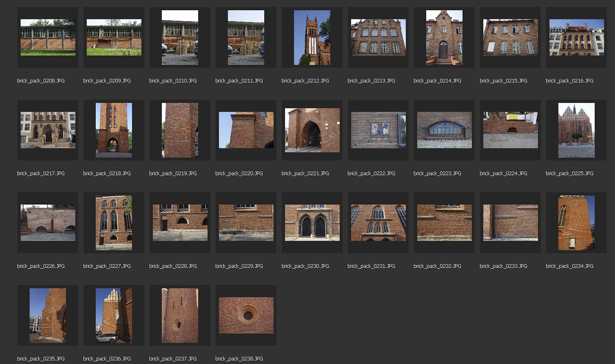This screenshot has width=615, height=364.
Task: Click the round window thumbnail brick_pack_0238.JPG
Action: click(x=246, y=315)
